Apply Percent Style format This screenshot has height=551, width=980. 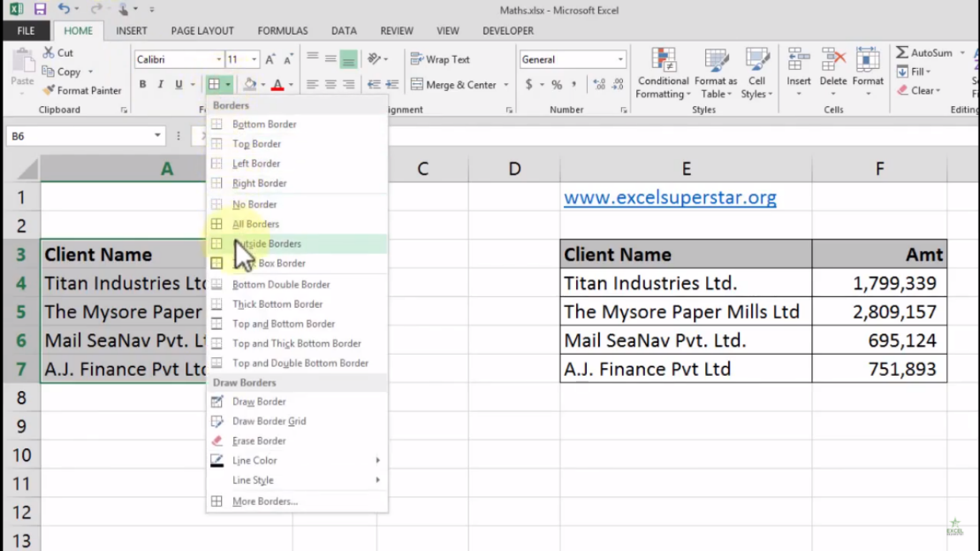(557, 84)
